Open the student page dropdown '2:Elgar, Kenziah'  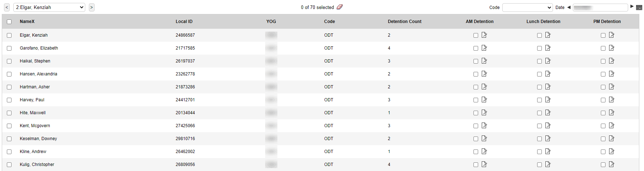point(49,7)
